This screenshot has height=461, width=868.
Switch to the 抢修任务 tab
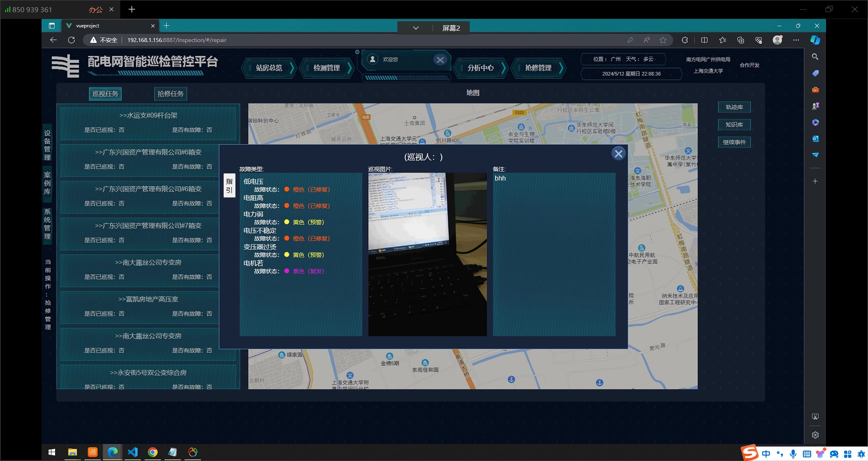170,94
